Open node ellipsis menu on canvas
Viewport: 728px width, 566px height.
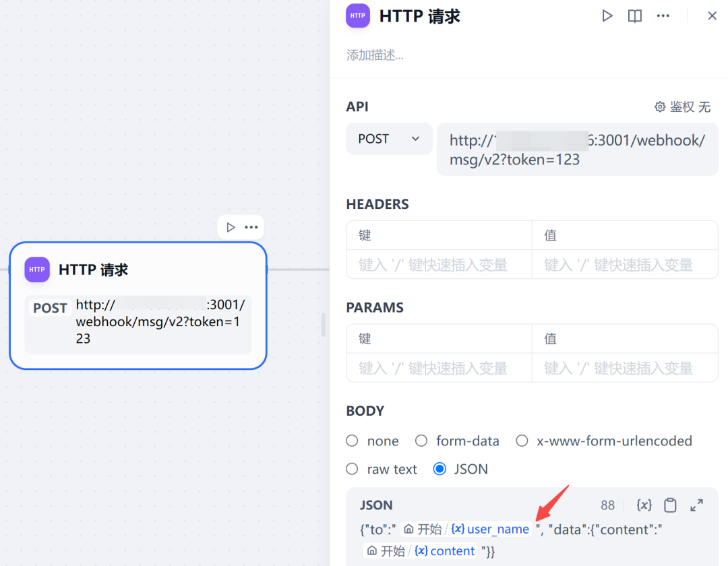(x=251, y=227)
